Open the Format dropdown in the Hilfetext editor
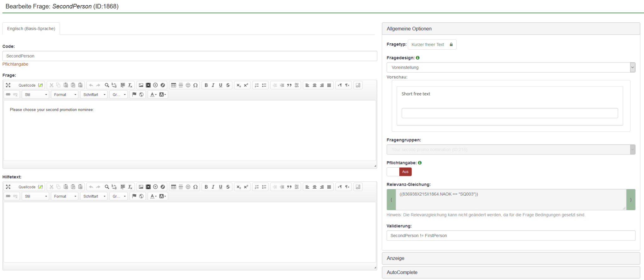 [65, 196]
